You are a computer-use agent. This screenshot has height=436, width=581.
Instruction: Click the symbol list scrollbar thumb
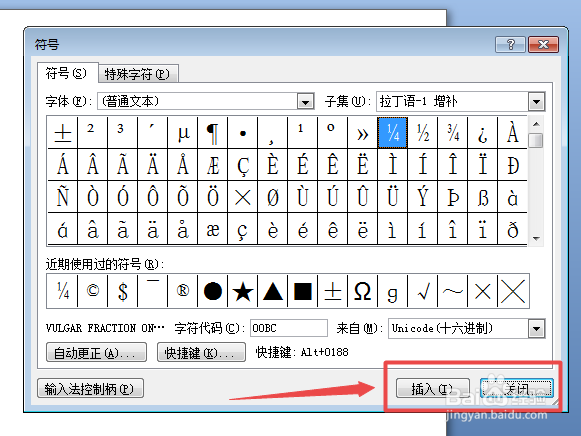click(x=536, y=140)
